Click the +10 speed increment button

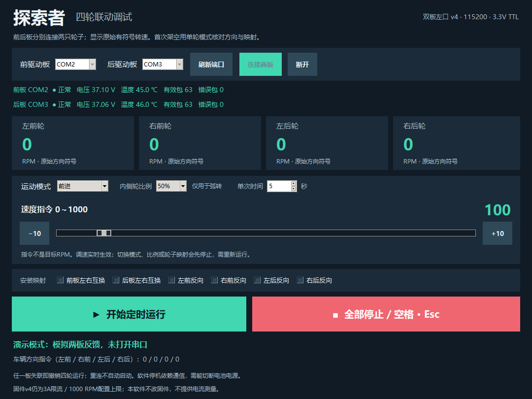(498, 233)
